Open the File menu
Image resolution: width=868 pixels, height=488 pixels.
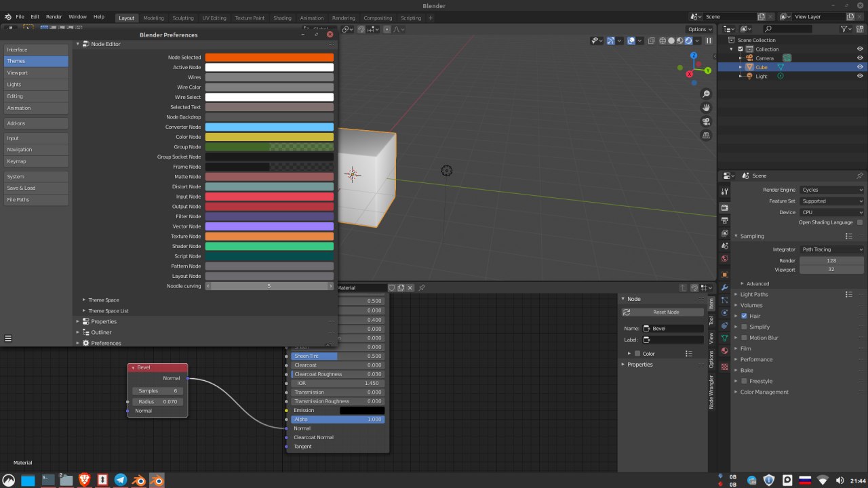[x=20, y=16]
